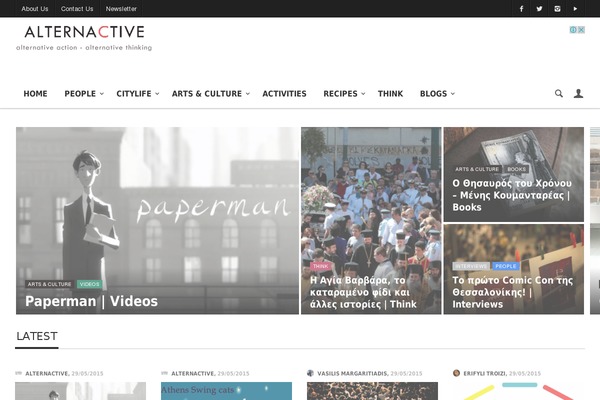This screenshot has height=400, width=600.
Task: Open the Comic Con Θεσσαλονίκης article headline
Action: (512, 292)
